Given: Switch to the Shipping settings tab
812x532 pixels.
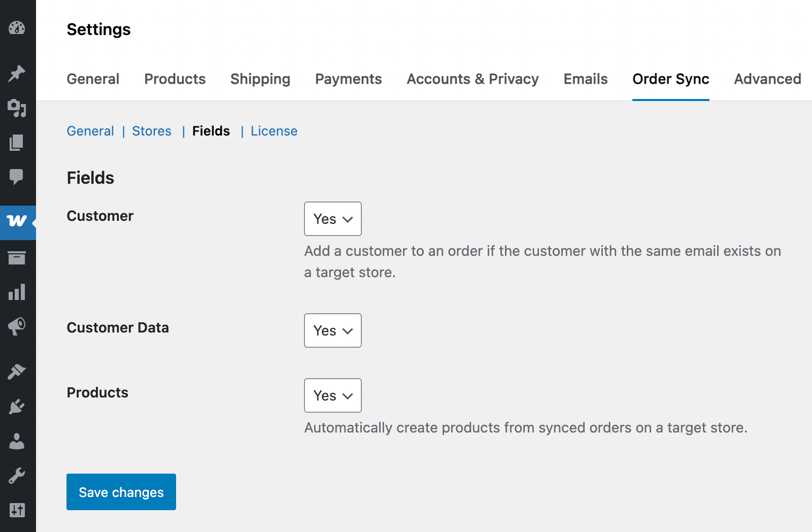Looking at the screenshot, I should point(260,79).
